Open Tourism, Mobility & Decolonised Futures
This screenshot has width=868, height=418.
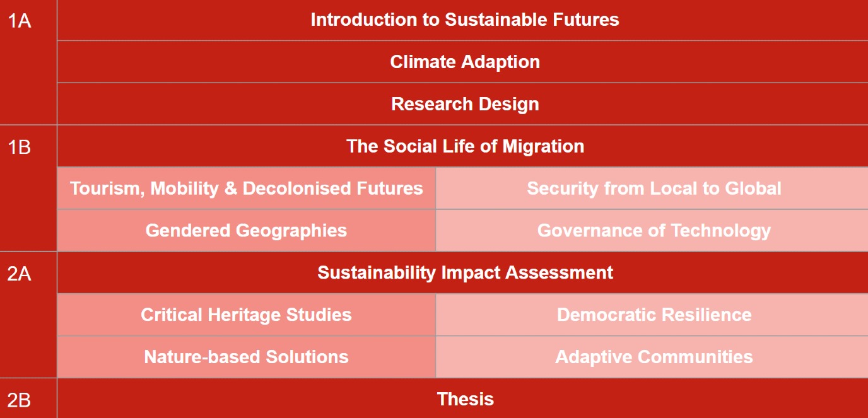pyautogui.click(x=246, y=189)
